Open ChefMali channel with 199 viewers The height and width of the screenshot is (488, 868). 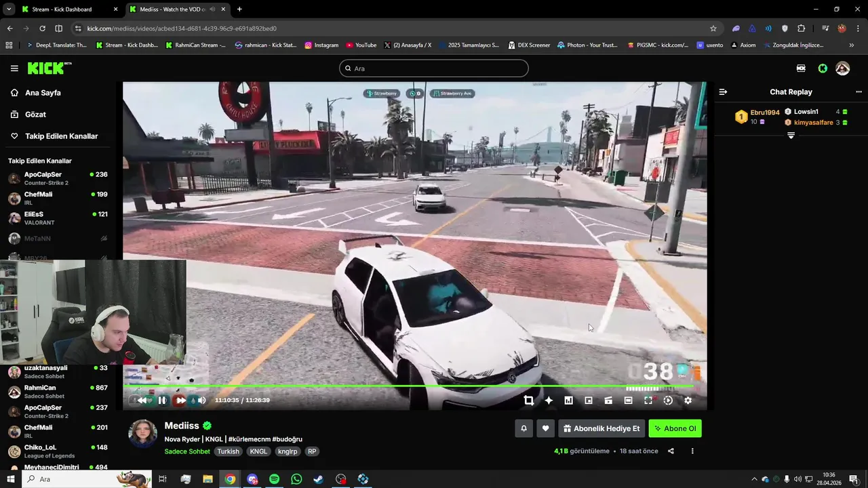pos(58,198)
